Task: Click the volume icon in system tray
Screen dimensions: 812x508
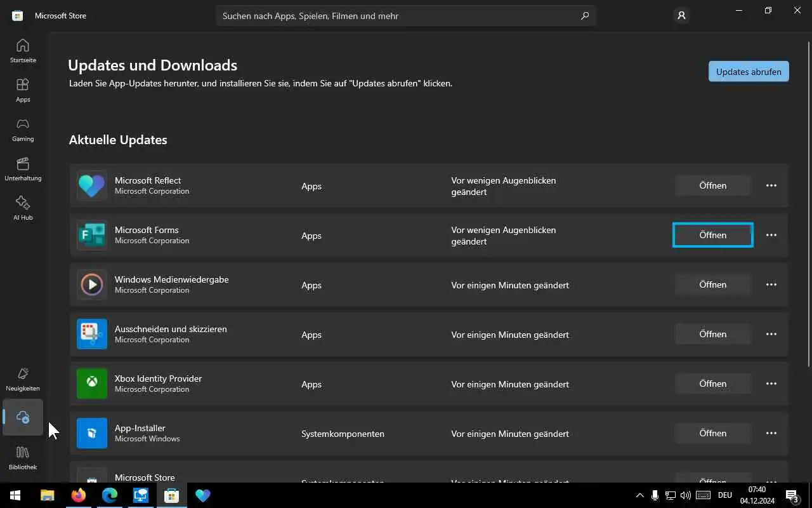Action: 685,495
